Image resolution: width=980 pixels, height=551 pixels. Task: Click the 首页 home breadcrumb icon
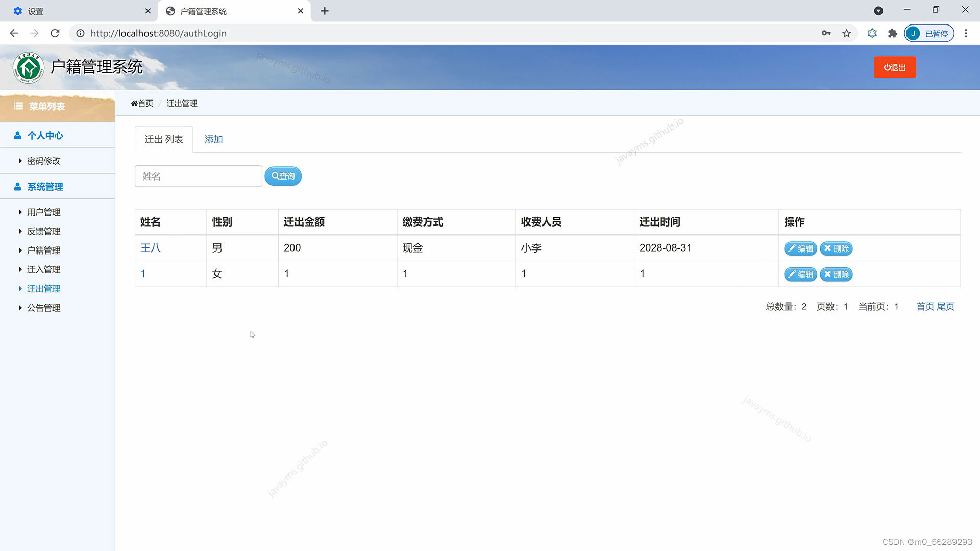pos(135,104)
